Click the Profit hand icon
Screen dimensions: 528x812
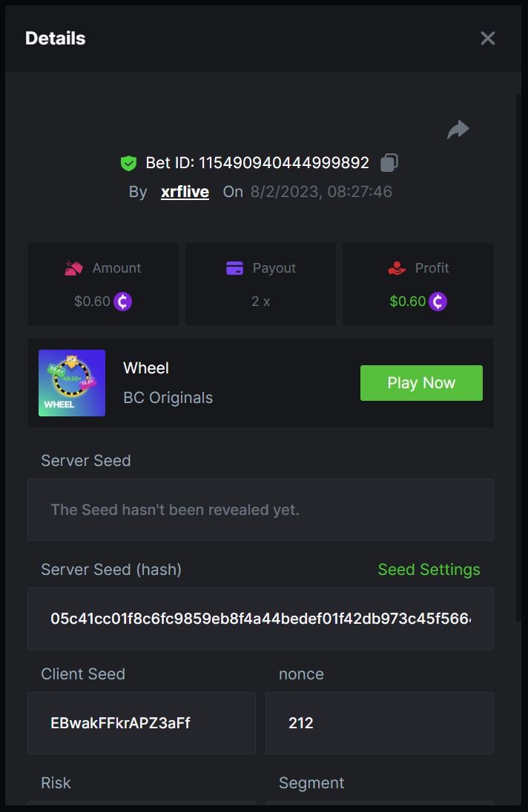coord(397,268)
